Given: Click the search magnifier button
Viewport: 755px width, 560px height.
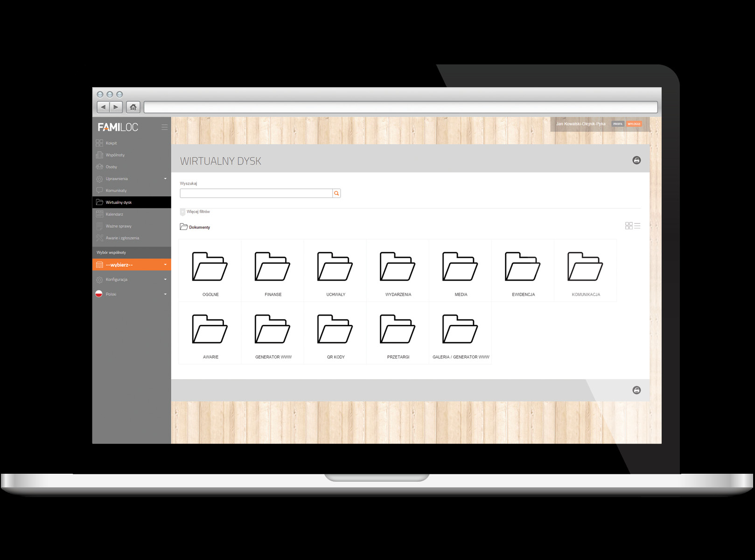Looking at the screenshot, I should click(336, 193).
